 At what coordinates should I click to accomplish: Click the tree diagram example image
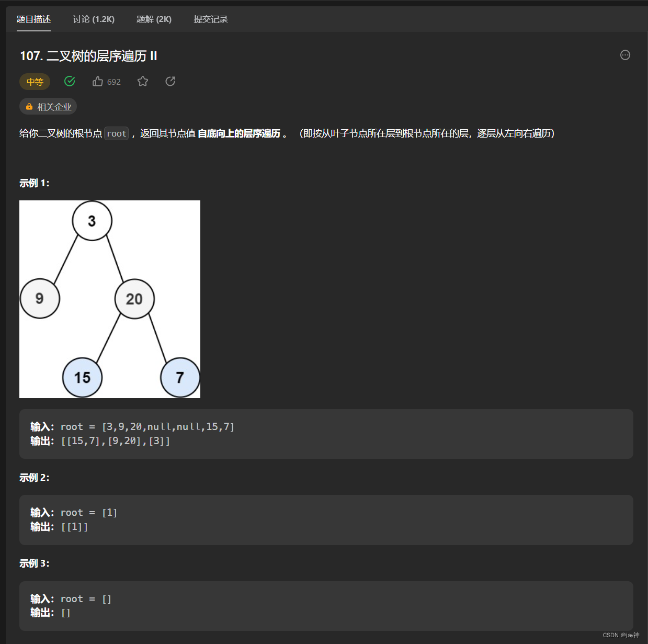coord(110,299)
